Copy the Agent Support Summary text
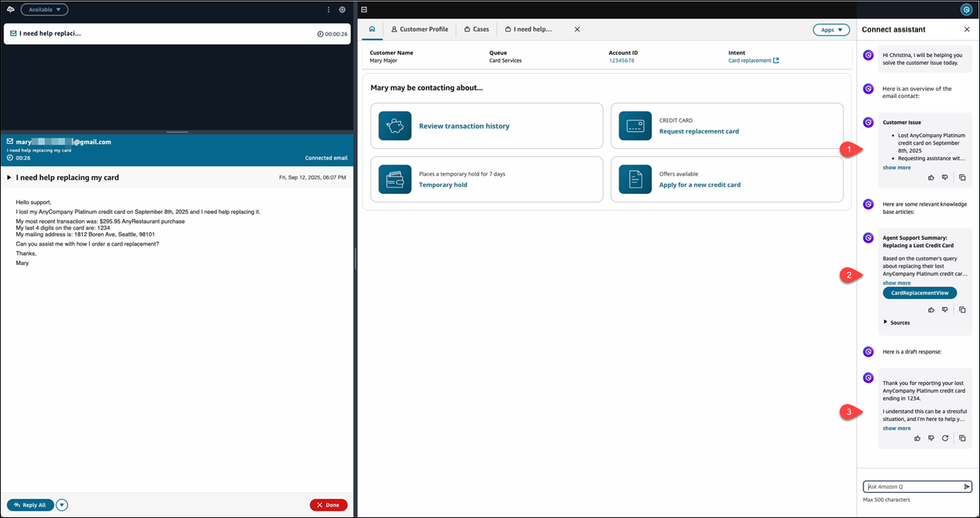Image resolution: width=980 pixels, height=518 pixels. [962, 309]
